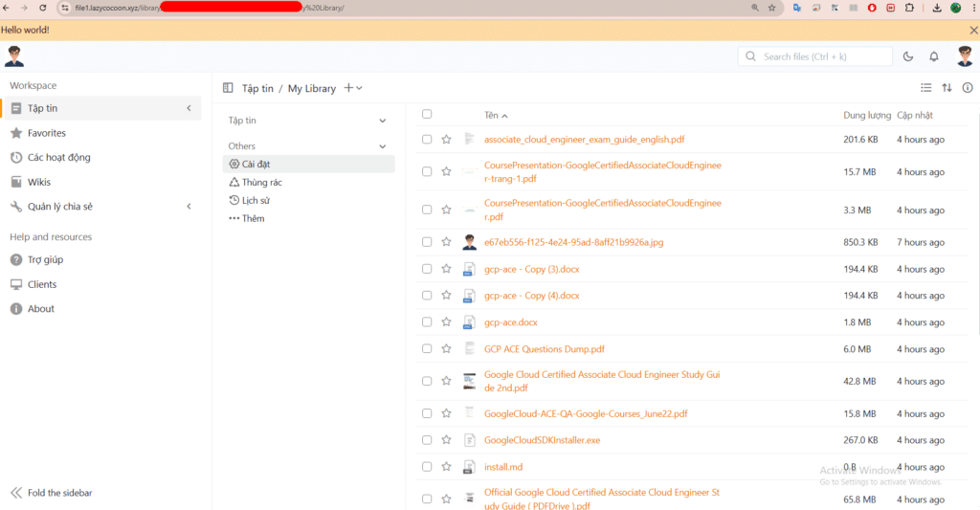This screenshot has width=980, height=510.
Task: Click Fold the sidebar
Action: pyautogui.click(x=59, y=493)
